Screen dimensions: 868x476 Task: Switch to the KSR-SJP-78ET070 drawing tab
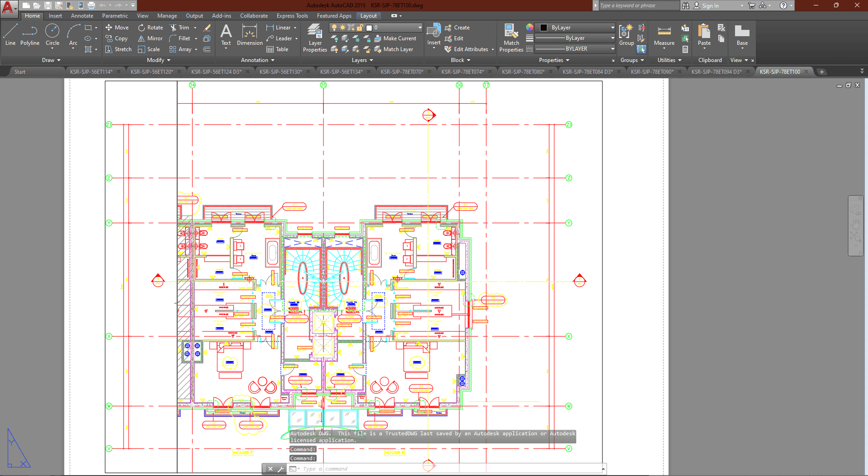402,71
